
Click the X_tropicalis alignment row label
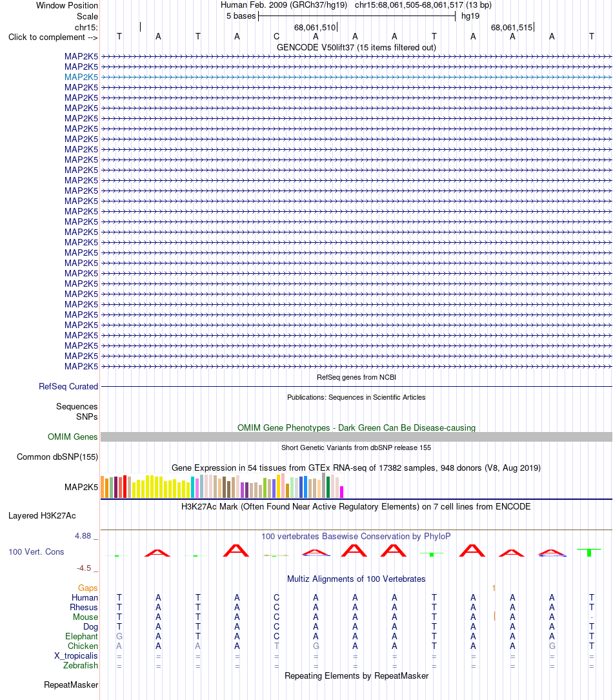tap(76, 656)
